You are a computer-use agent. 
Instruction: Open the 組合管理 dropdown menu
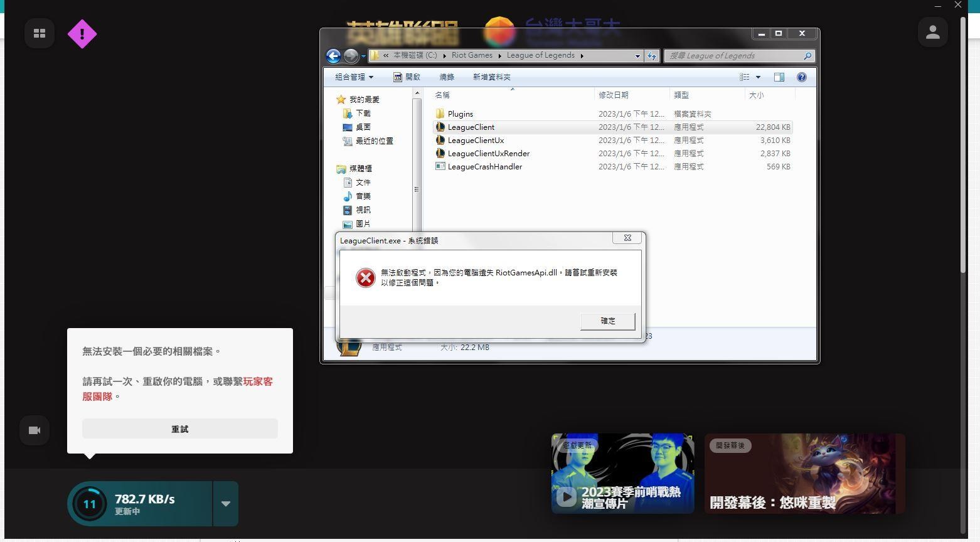click(x=354, y=77)
